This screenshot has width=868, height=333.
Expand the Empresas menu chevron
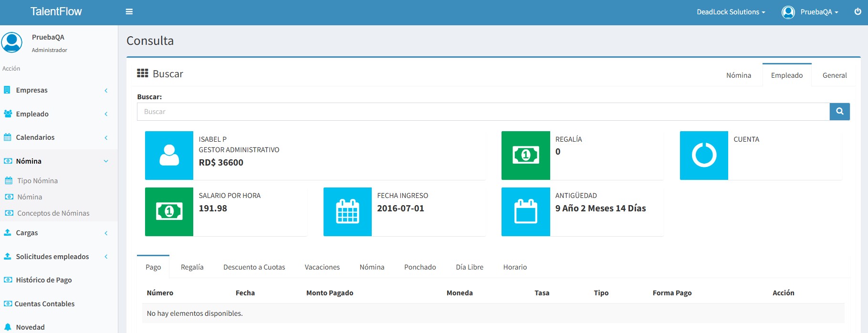(106, 90)
